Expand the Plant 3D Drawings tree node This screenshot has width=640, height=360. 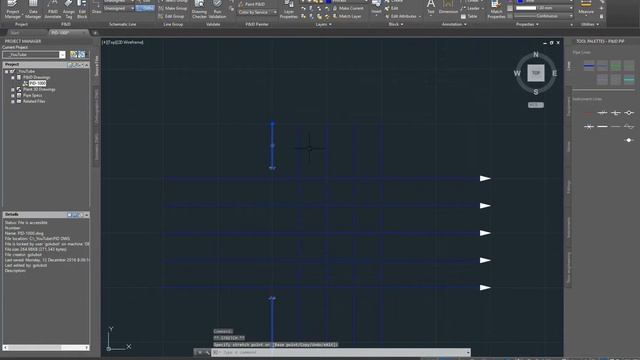13,89
